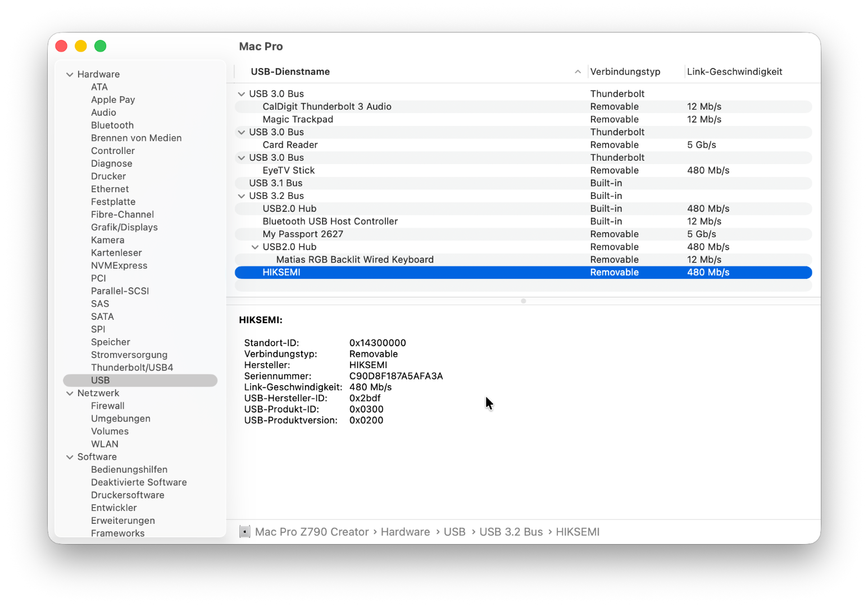868x607 pixels.
Task: Collapse the Netzwerk section in sidebar
Action: pos(70,393)
